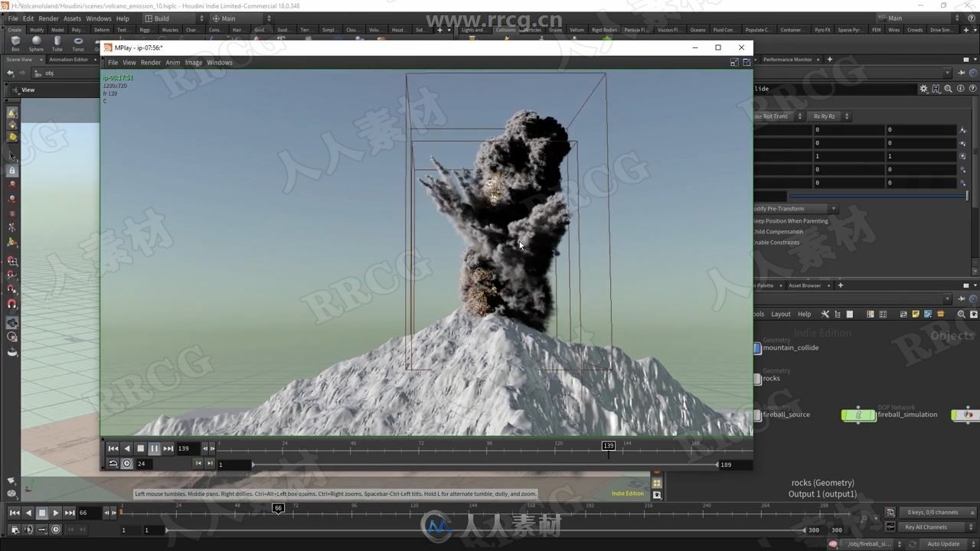This screenshot has width=980, height=551.
Task: Toggle mountain_collide node display flag
Action: [x=758, y=347]
